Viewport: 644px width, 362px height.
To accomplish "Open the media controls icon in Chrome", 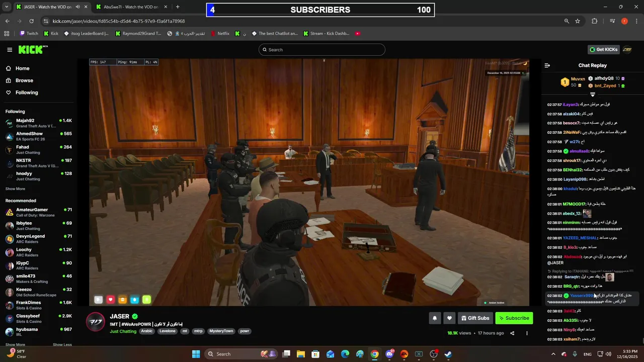I will click(612, 21).
